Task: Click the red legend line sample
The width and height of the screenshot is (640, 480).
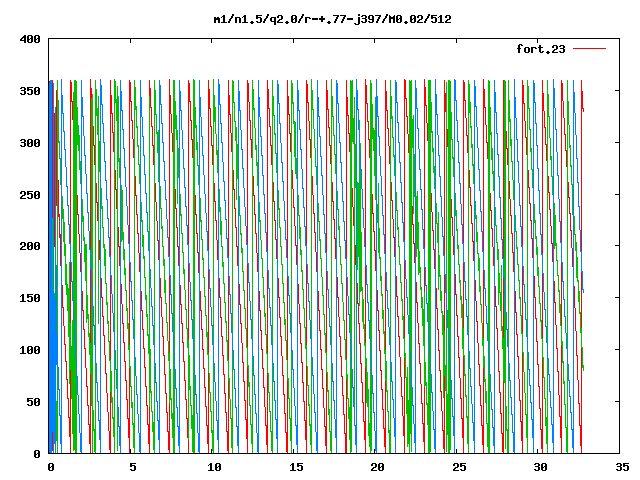Action: click(x=589, y=49)
